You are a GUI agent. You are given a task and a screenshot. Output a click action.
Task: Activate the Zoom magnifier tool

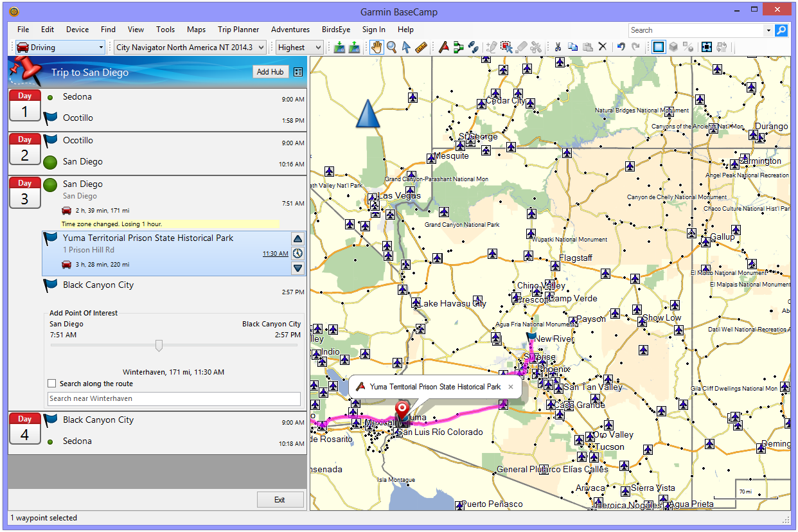click(391, 47)
